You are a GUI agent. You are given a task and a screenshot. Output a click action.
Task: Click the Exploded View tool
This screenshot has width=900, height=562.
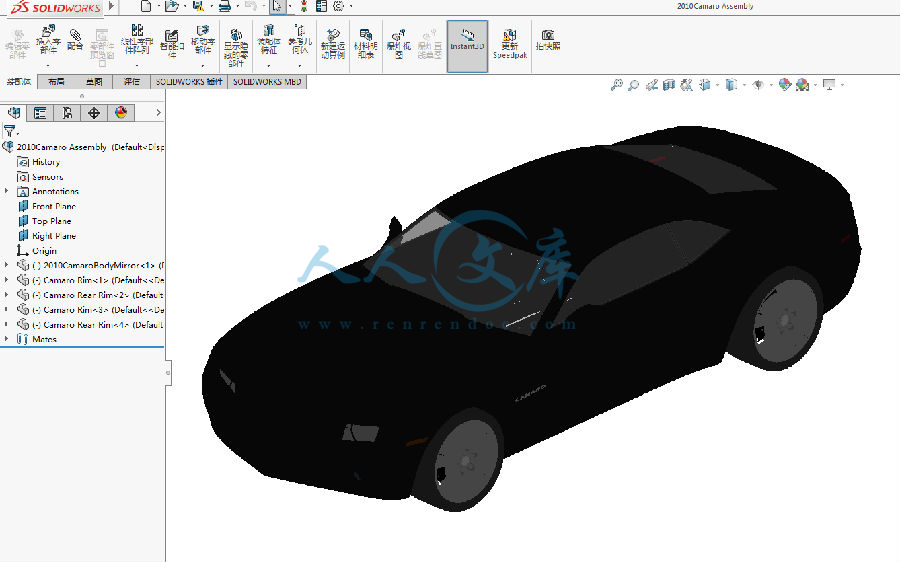(398, 44)
